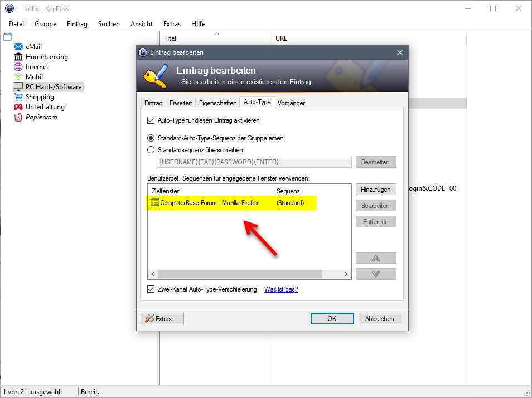Click the Unterhaltung gamepad icon
The width and height of the screenshot is (532, 398).
(x=18, y=107)
